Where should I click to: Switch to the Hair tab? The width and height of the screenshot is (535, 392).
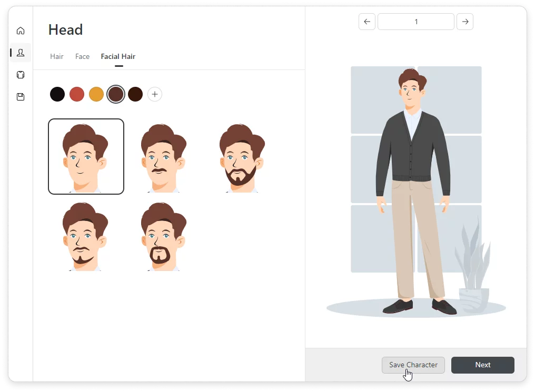[x=57, y=56]
